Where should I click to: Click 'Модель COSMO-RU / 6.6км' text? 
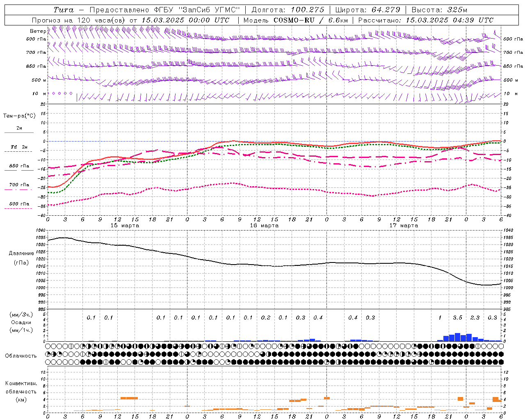(296, 20)
